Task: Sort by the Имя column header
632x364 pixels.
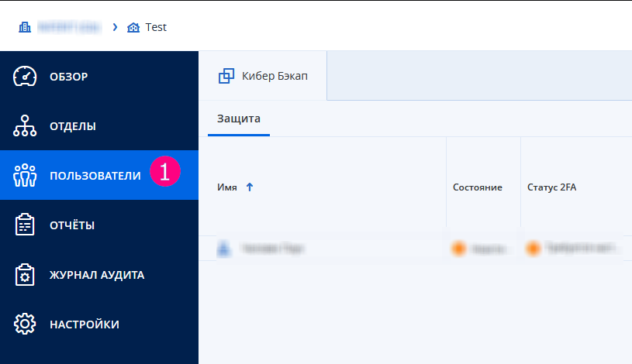Action: 227,187
